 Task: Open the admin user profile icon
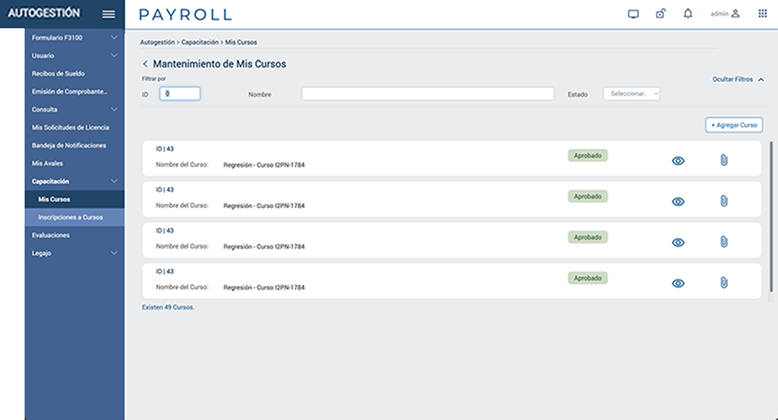click(735, 14)
